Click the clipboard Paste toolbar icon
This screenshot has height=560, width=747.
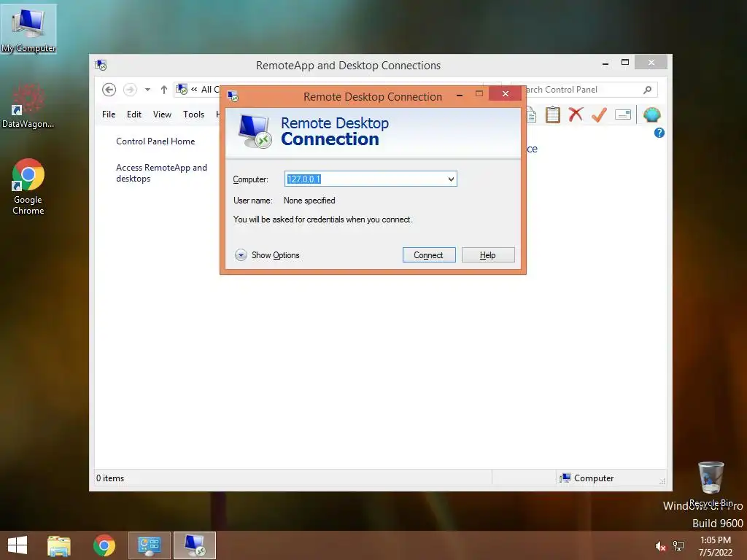click(553, 114)
